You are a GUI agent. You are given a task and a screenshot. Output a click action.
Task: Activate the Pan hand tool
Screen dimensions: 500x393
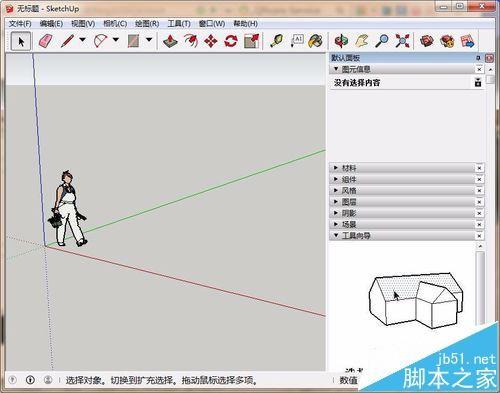362,41
